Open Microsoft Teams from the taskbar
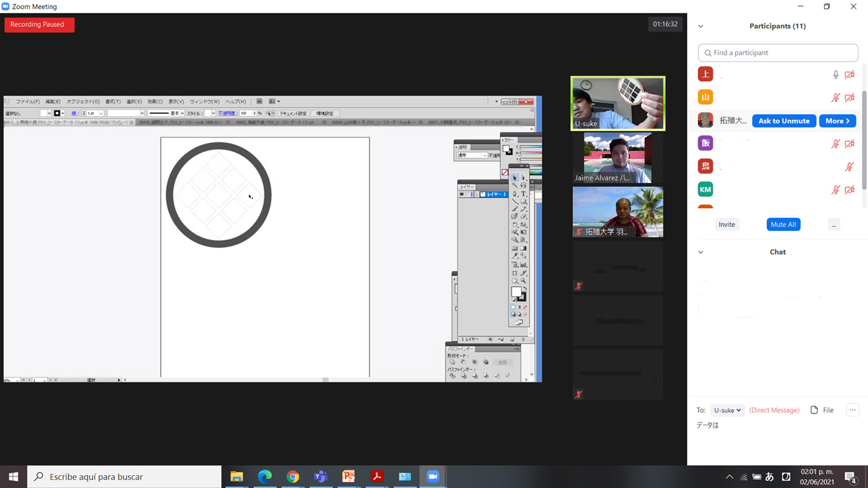 (321, 476)
